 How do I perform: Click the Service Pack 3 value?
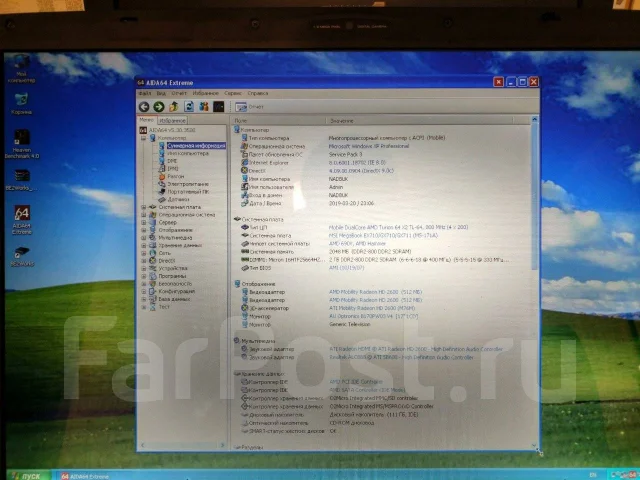[x=345, y=154]
